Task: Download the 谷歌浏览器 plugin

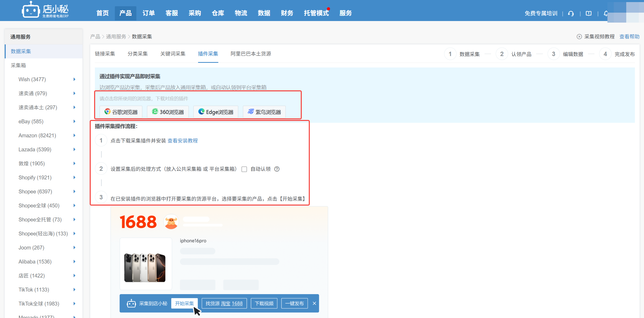Action: pyautogui.click(x=121, y=112)
